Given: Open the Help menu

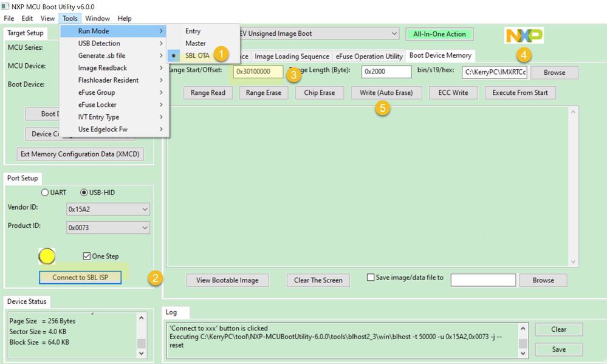Looking at the screenshot, I should tap(125, 18).
